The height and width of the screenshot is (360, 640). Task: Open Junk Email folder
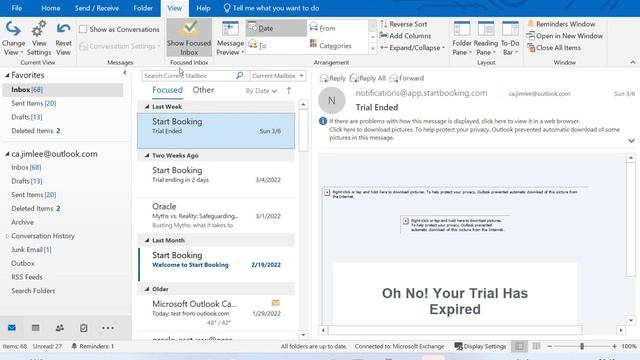[x=31, y=250]
